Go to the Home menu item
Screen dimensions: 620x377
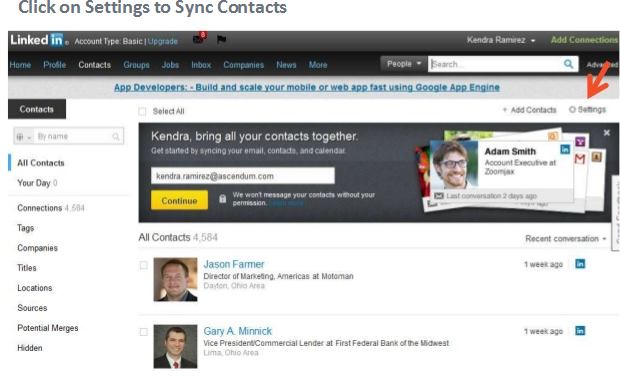tap(20, 65)
